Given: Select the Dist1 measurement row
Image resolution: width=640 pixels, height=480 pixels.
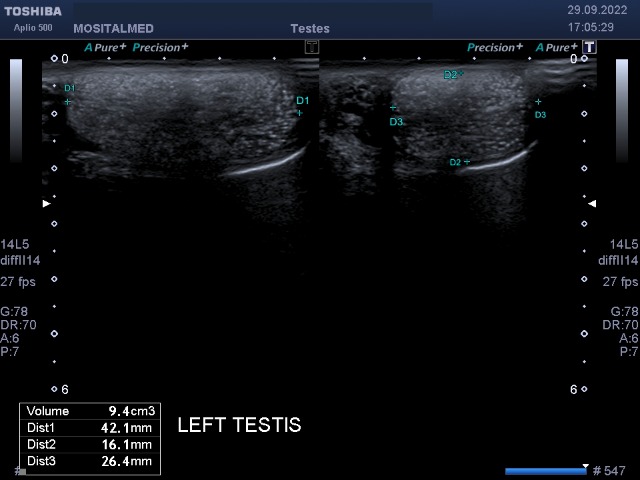Looking at the screenshot, I should click(x=89, y=428).
